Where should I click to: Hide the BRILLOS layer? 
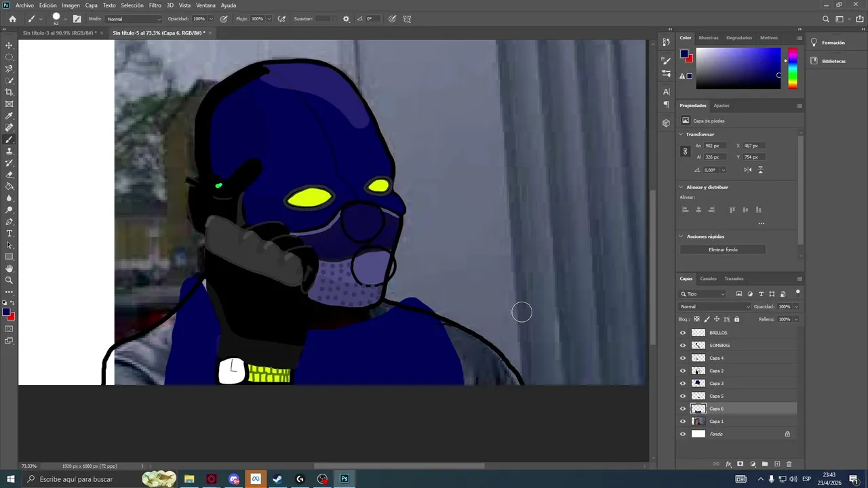(x=683, y=333)
